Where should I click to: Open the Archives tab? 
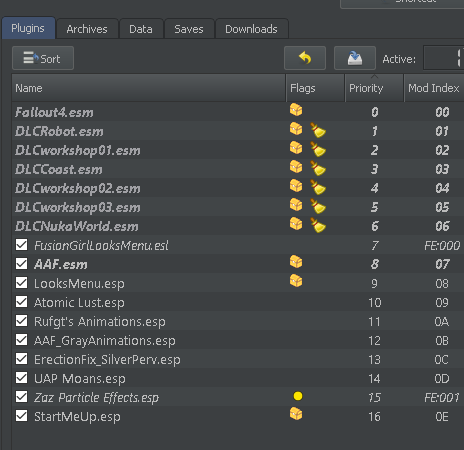pyautogui.click(x=87, y=29)
